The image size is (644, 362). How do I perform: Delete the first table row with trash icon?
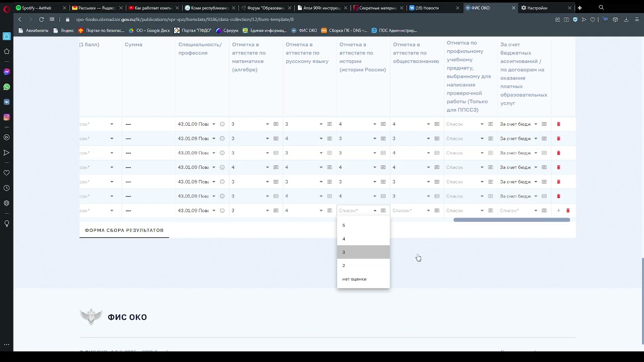coord(558,124)
